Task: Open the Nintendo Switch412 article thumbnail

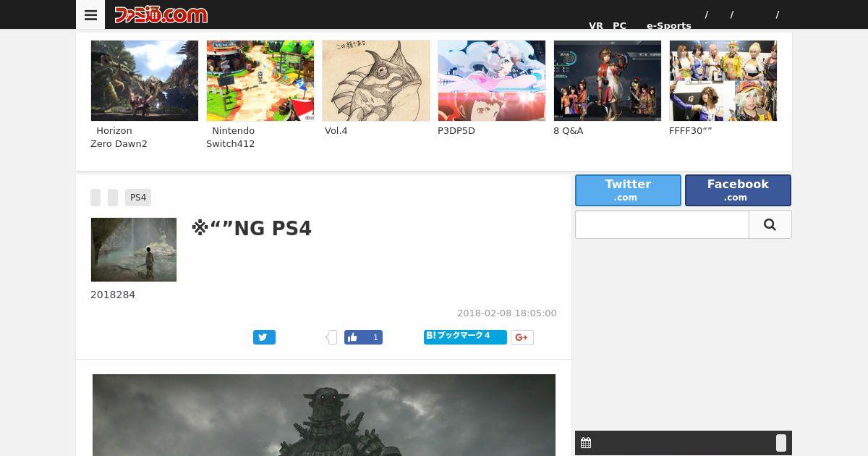Action: point(260,80)
